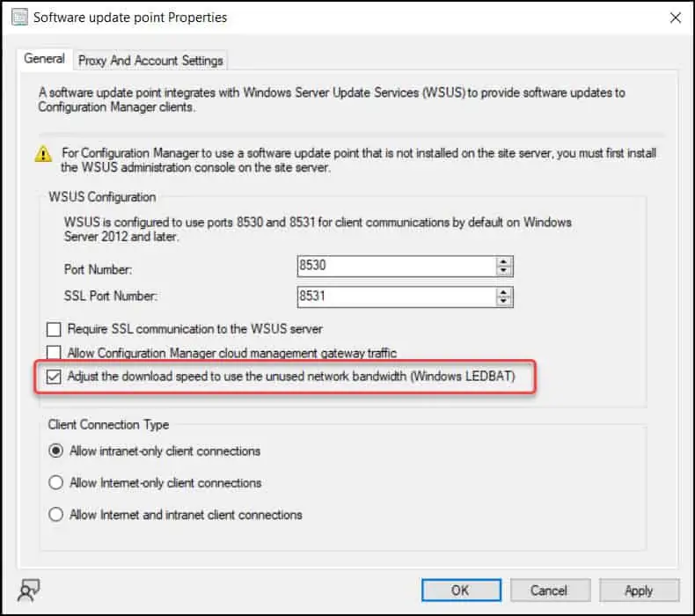Click the WSUS Configuration group label
This screenshot has height=616, width=695.
102,197
